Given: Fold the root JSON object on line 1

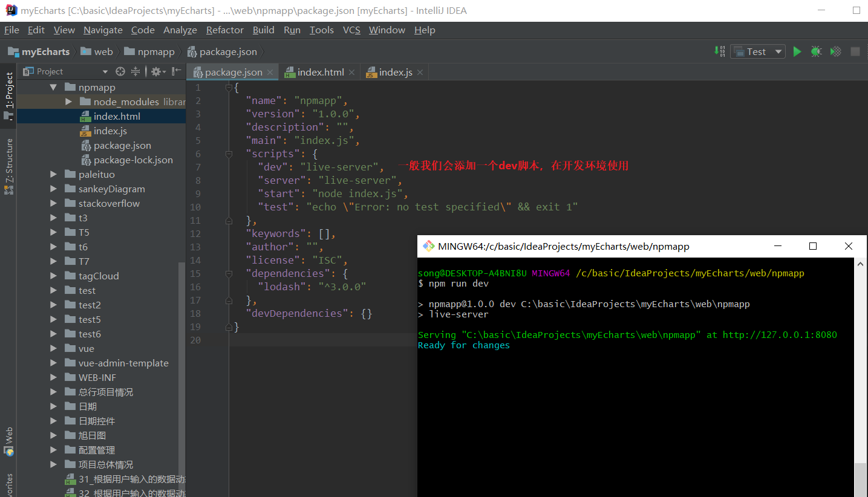Looking at the screenshot, I should click(229, 88).
